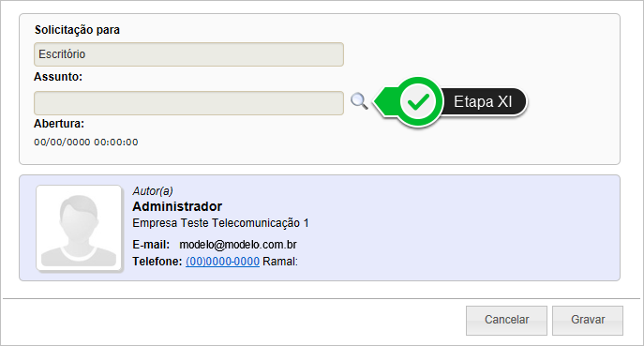Click the green checkmark circle icon
The height and width of the screenshot is (346, 644).
coord(418,101)
